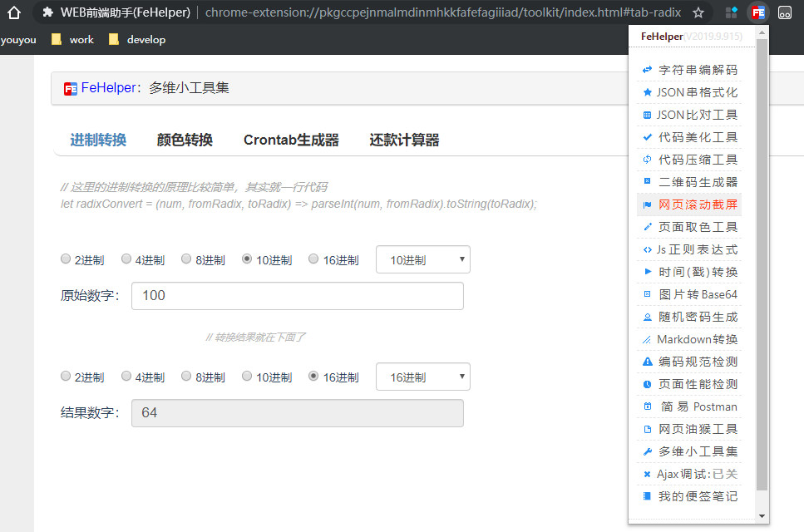The image size is (804, 532).
Task: Select source 10进制 radio button
Action: point(247,259)
